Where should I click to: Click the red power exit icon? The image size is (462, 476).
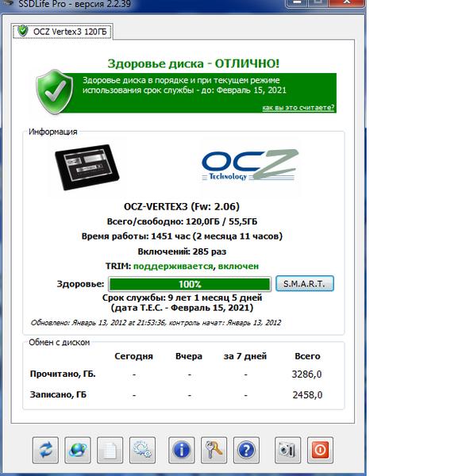(320, 450)
